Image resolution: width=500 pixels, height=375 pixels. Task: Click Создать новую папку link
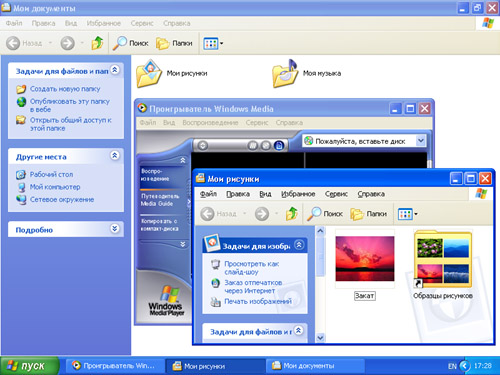(65, 89)
